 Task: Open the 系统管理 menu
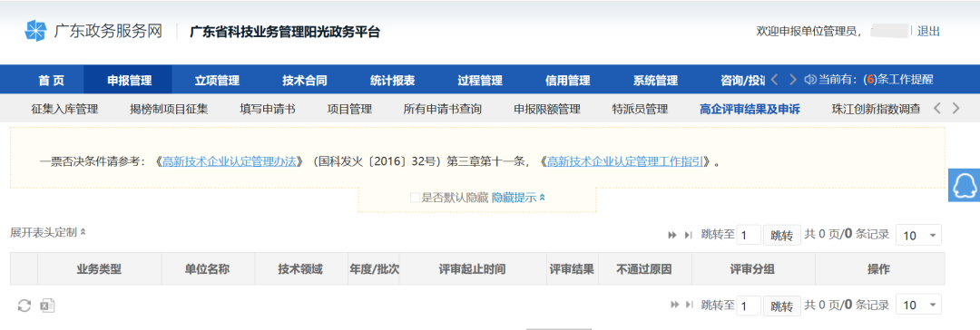[655, 80]
